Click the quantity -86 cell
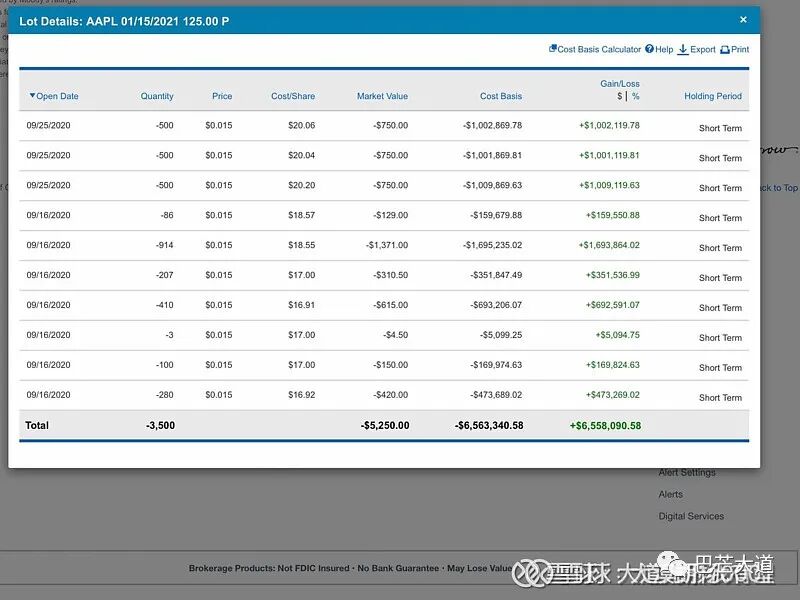The width and height of the screenshot is (800, 600). click(167, 215)
